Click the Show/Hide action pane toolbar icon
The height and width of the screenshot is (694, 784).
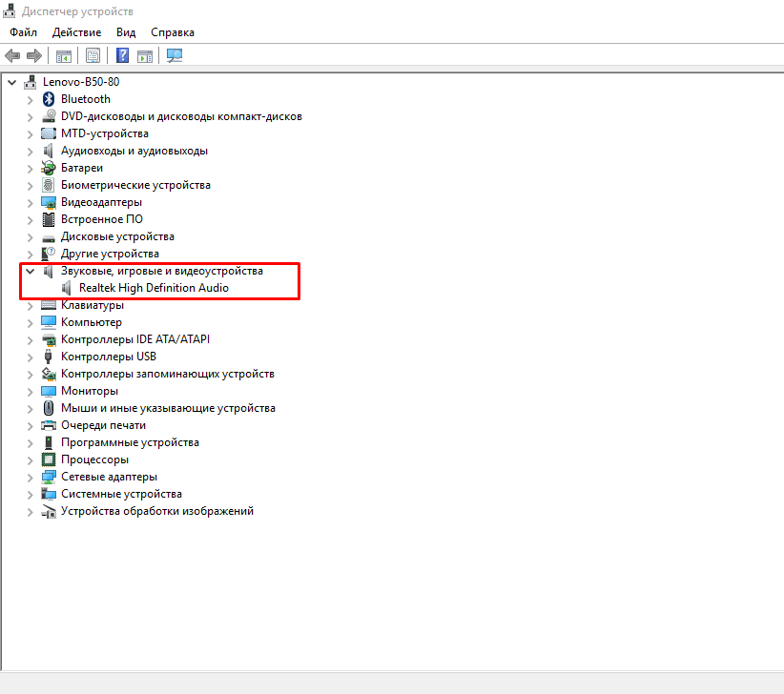coord(145,56)
